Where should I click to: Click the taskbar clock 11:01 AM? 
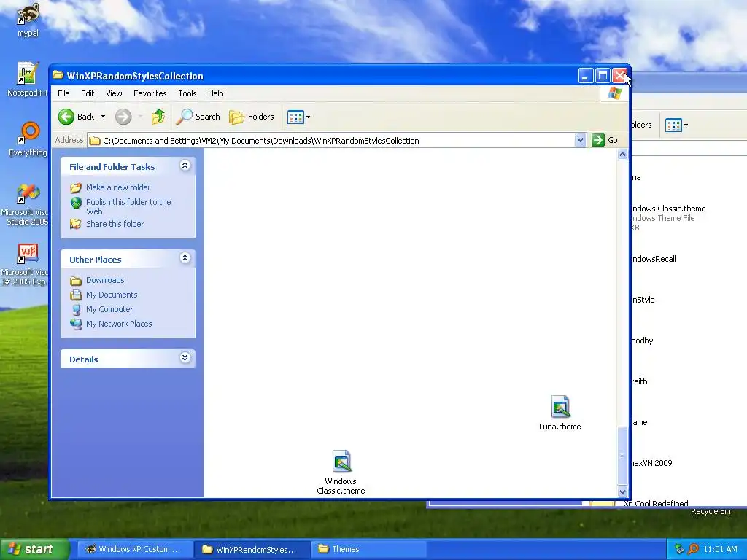[x=720, y=549]
